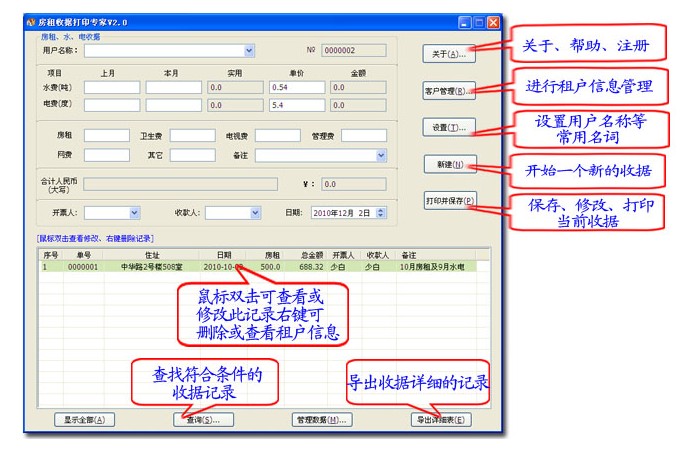Click the 导出详细表(E) button
Image resolution: width=694 pixels, height=455 pixels.
pos(441,420)
